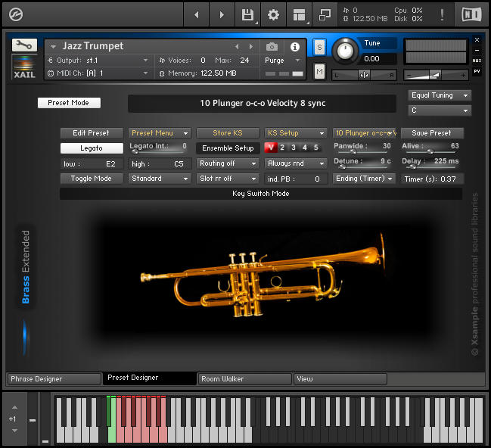Open the Preset Menu dropdown
The height and width of the screenshot is (448, 491).
[160, 133]
